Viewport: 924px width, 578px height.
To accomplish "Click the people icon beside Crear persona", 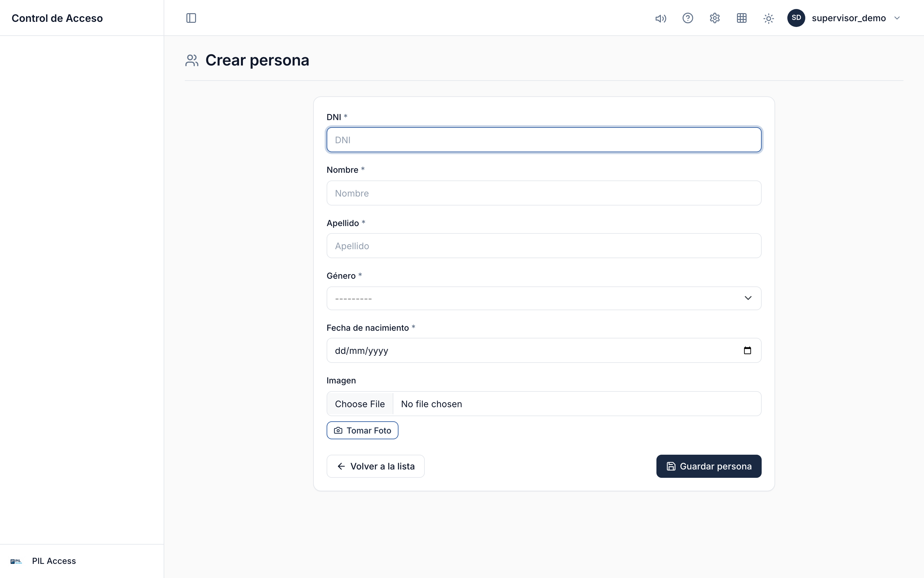I will click(192, 60).
